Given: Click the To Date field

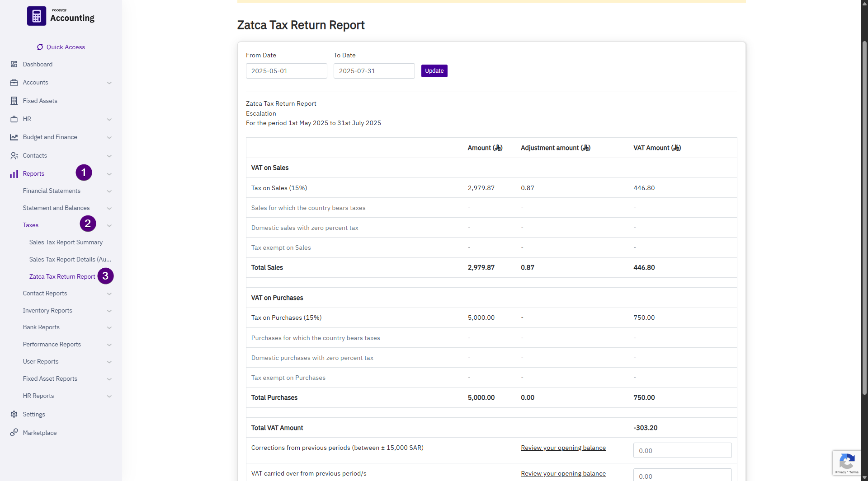Looking at the screenshot, I should [x=374, y=71].
